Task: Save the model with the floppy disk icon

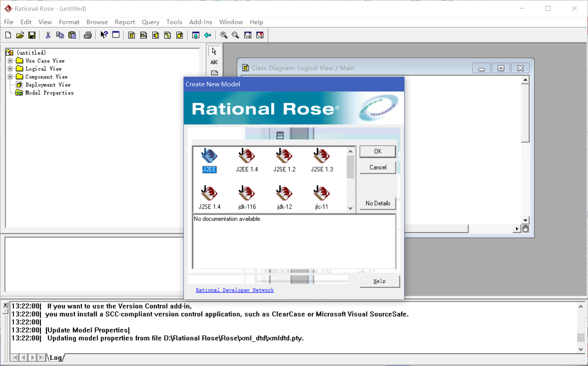Action: 32,35
